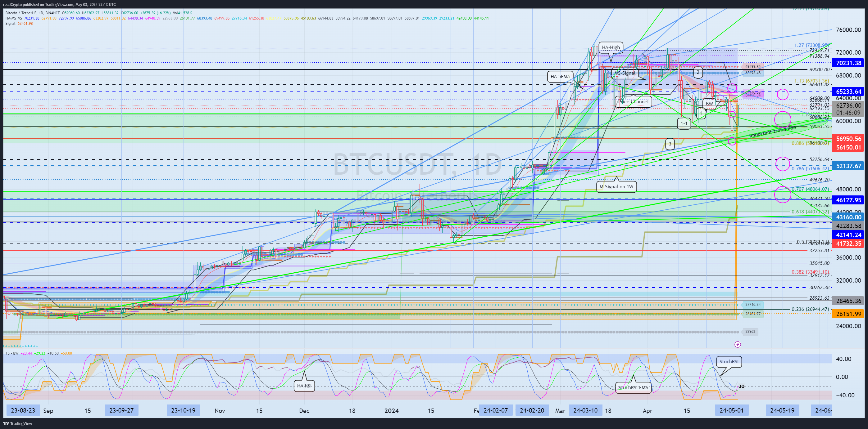868x429 pixels.
Task: Click the 23-08-23 date marker
Action: pos(23,410)
